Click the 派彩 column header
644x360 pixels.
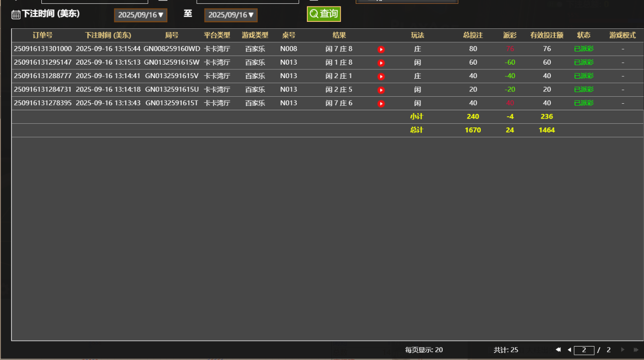coord(510,35)
